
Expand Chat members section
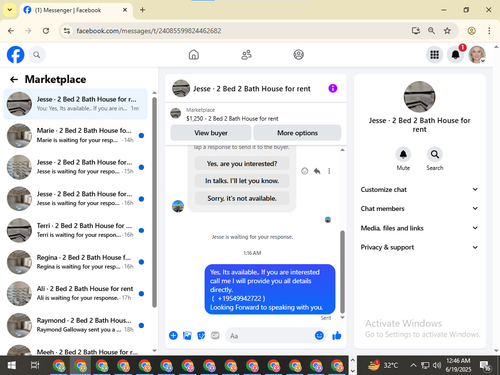(419, 208)
